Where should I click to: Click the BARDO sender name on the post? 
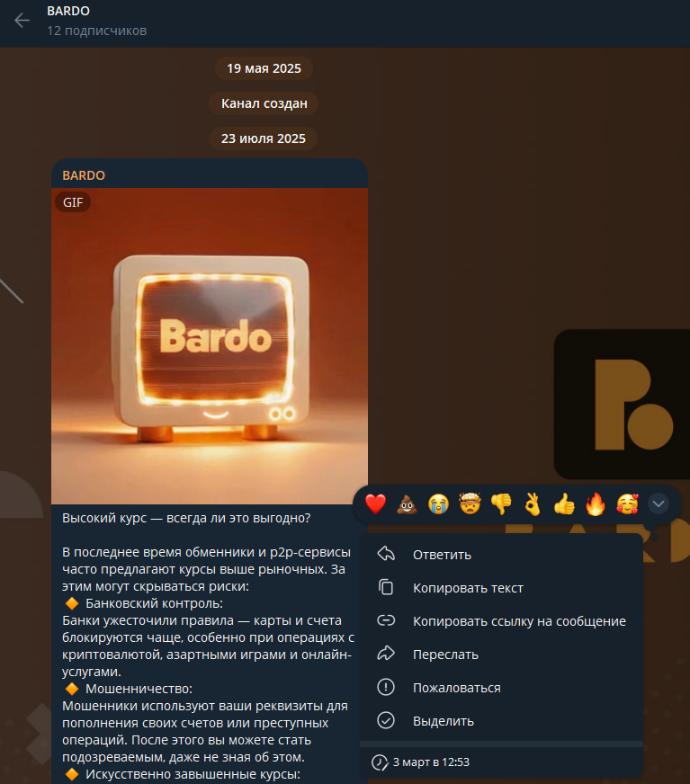84,175
